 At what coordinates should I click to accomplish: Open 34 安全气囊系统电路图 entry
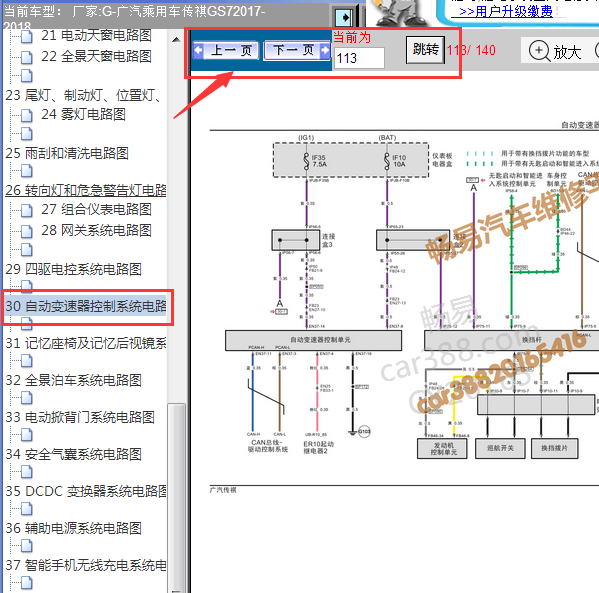coord(73,454)
